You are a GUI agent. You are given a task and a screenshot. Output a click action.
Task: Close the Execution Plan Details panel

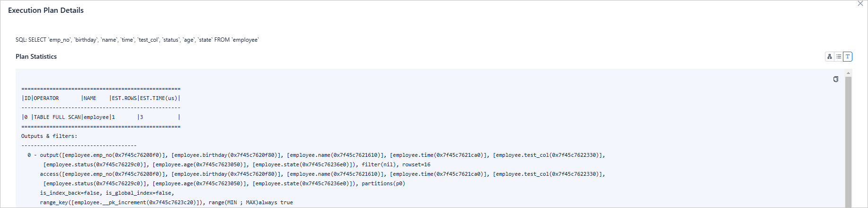pyautogui.click(x=860, y=4)
